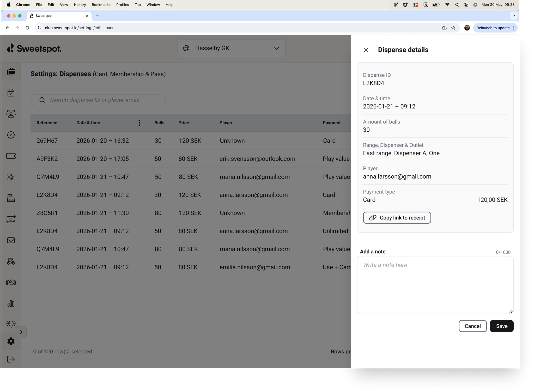
Task: Open the tab search dropdown chevron
Action: (x=513, y=16)
